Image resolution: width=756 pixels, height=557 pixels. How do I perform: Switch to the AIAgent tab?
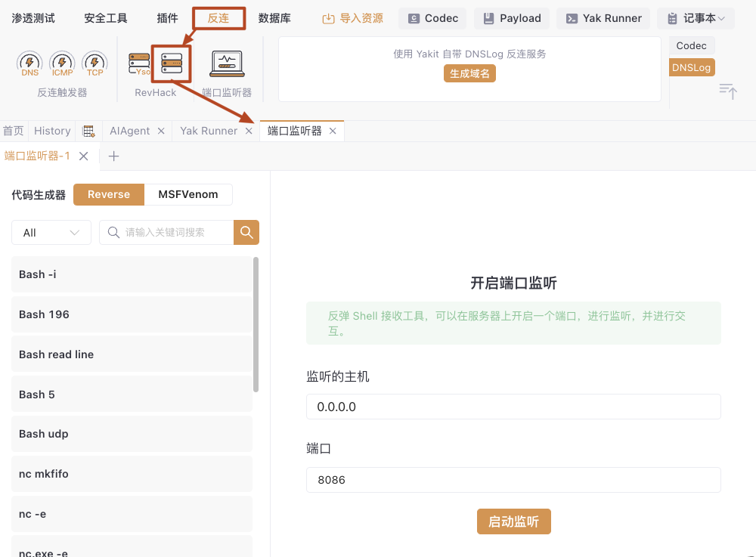coord(130,131)
